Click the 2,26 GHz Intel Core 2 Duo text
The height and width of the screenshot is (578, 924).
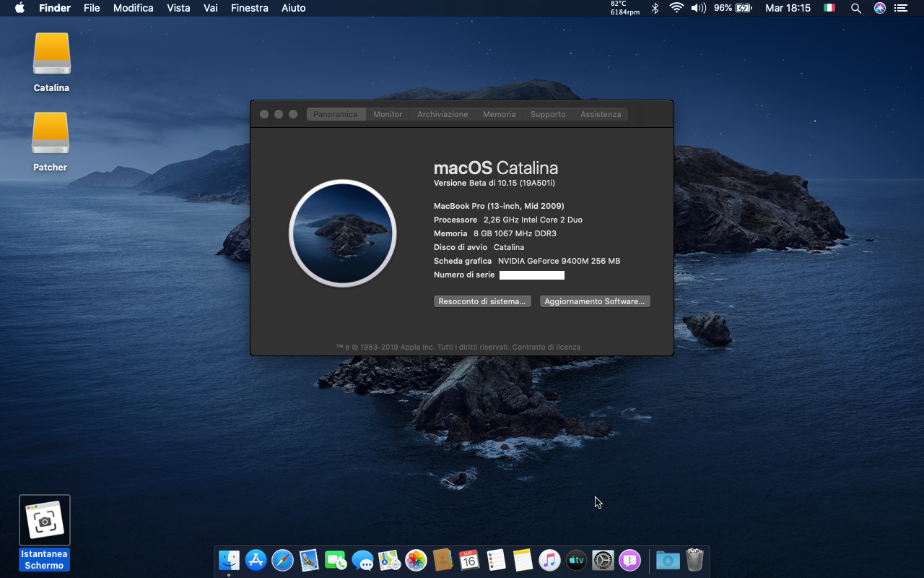tap(533, 220)
